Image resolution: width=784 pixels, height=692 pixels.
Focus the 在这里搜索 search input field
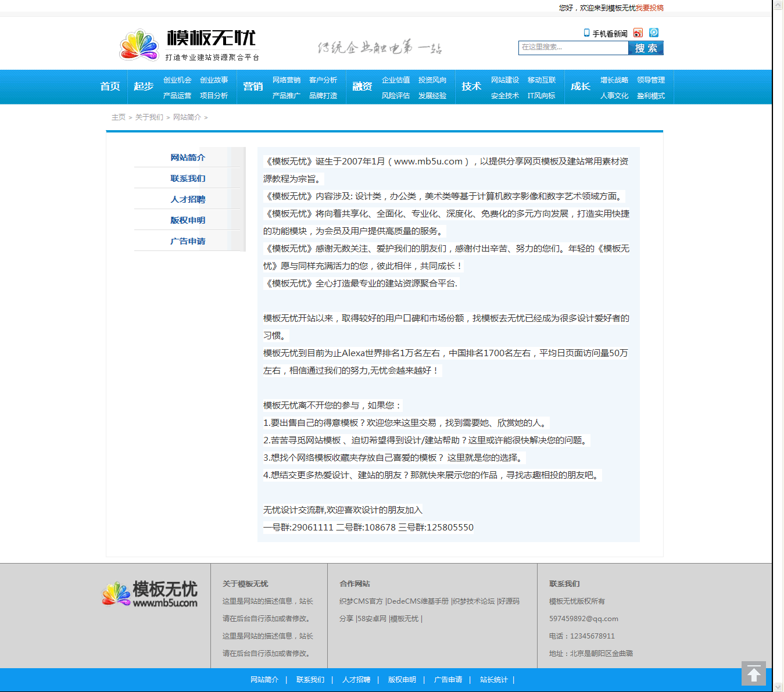(572, 48)
